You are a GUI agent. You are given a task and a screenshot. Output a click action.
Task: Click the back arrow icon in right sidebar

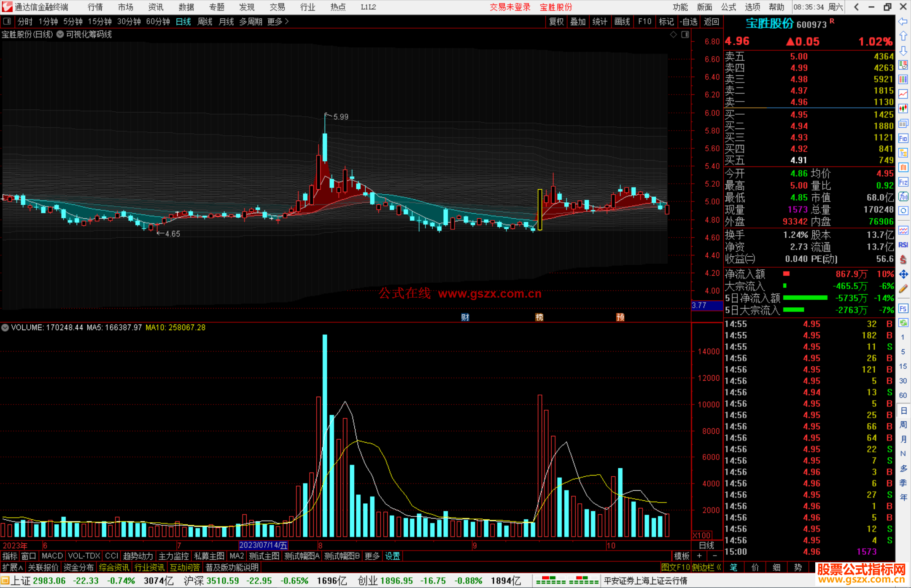[903, 21]
